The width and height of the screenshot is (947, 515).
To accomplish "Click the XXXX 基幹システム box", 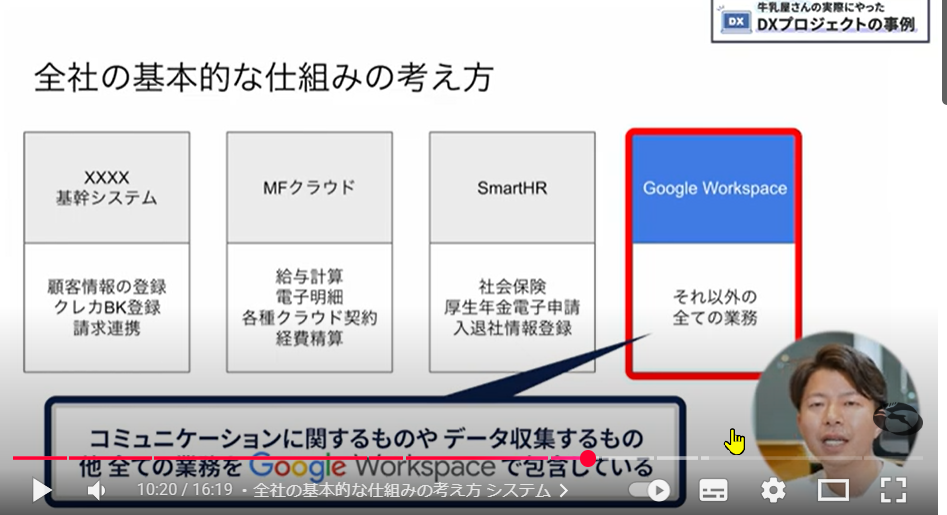I will [x=106, y=188].
